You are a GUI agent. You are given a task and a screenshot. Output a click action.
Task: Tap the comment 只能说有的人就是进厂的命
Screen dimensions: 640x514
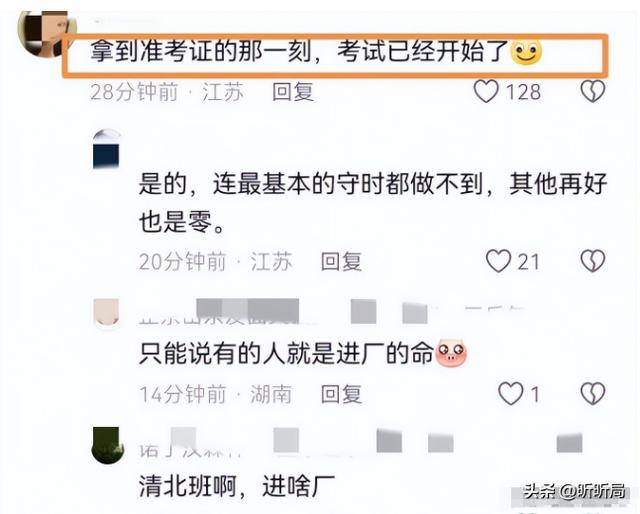tap(302, 354)
